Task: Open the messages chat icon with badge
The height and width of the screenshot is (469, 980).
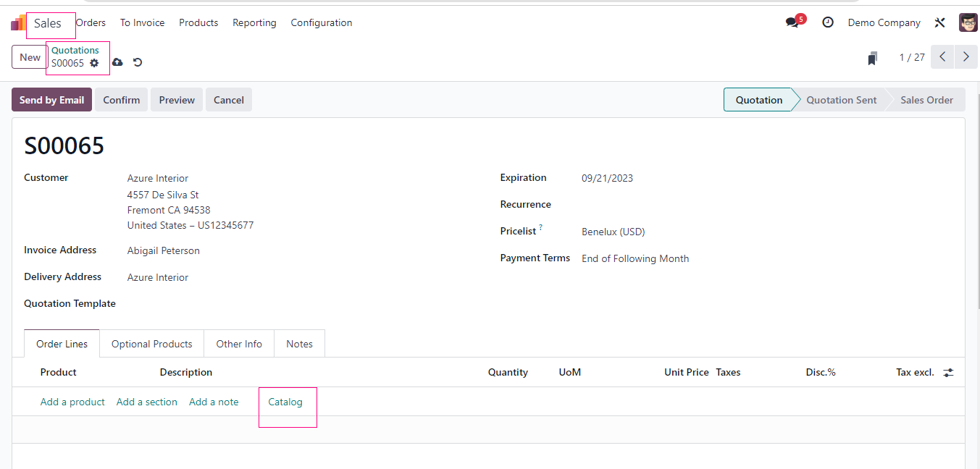Action: point(792,22)
